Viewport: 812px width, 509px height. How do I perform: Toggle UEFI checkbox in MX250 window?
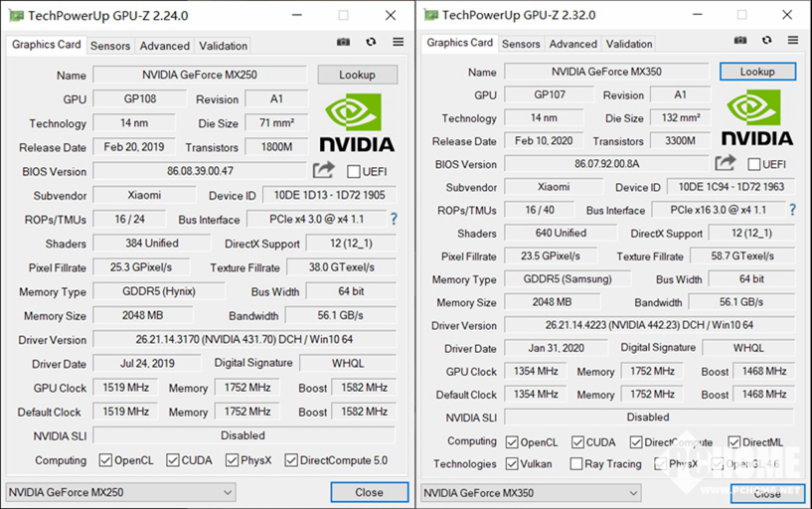(x=354, y=171)
